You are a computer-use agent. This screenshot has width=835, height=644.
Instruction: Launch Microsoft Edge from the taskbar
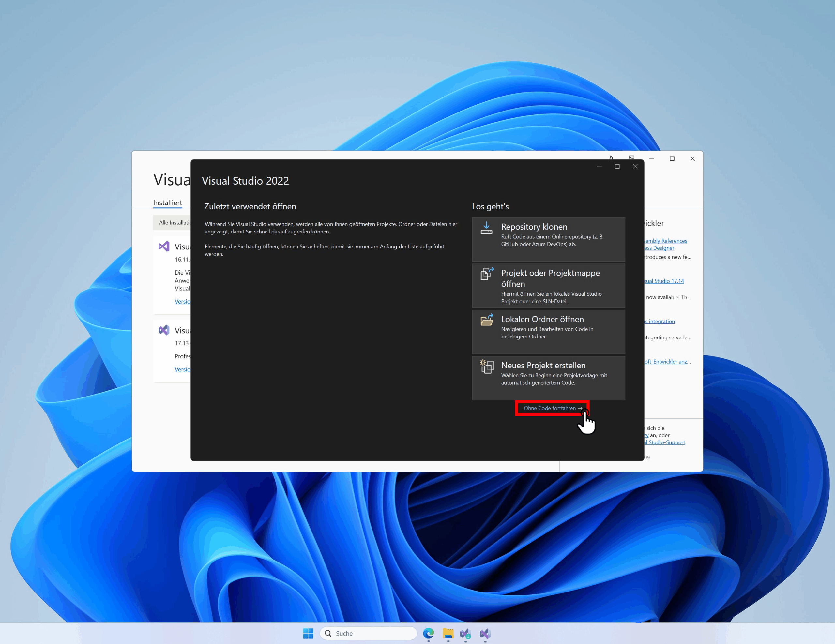tap(429, 633)
